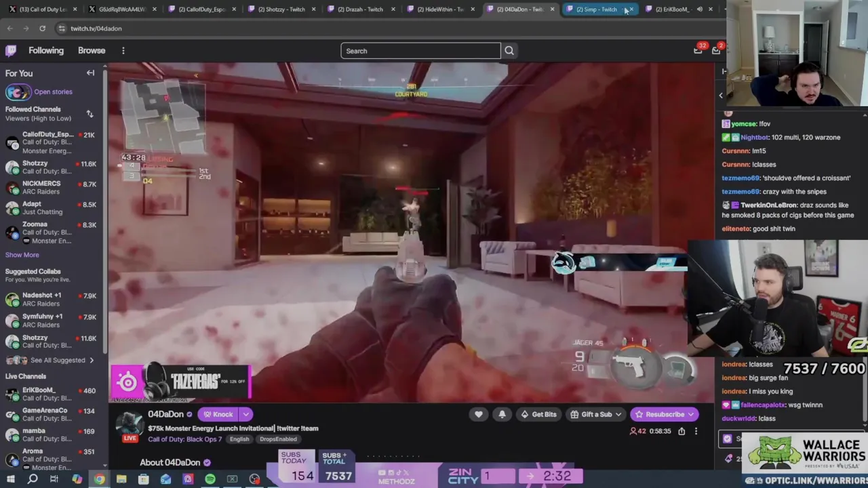
Task: Expand See All Suggested collabs
Action: tap(51, 361)
